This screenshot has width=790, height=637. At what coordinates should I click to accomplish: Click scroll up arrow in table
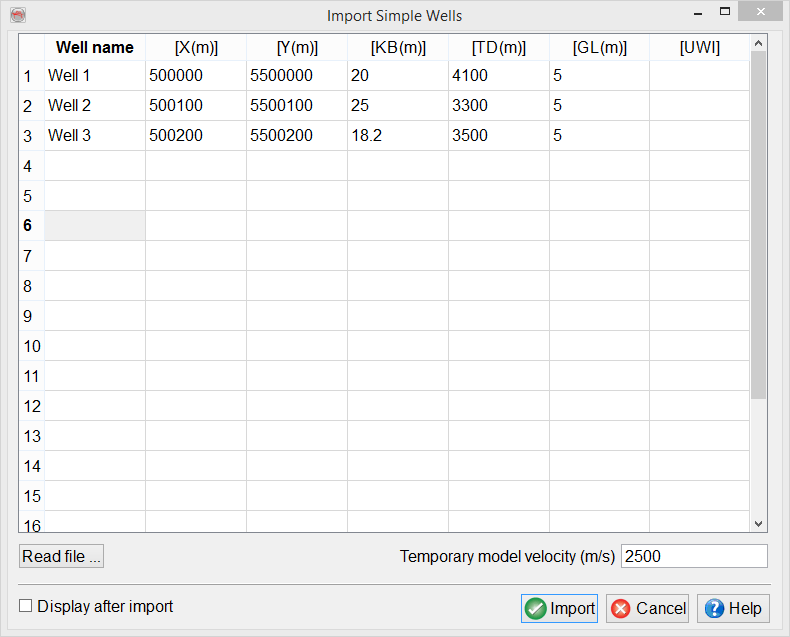[758, 44]
